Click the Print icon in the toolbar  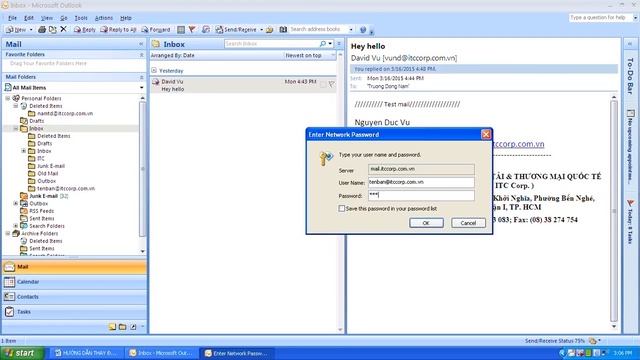[42, 29]
